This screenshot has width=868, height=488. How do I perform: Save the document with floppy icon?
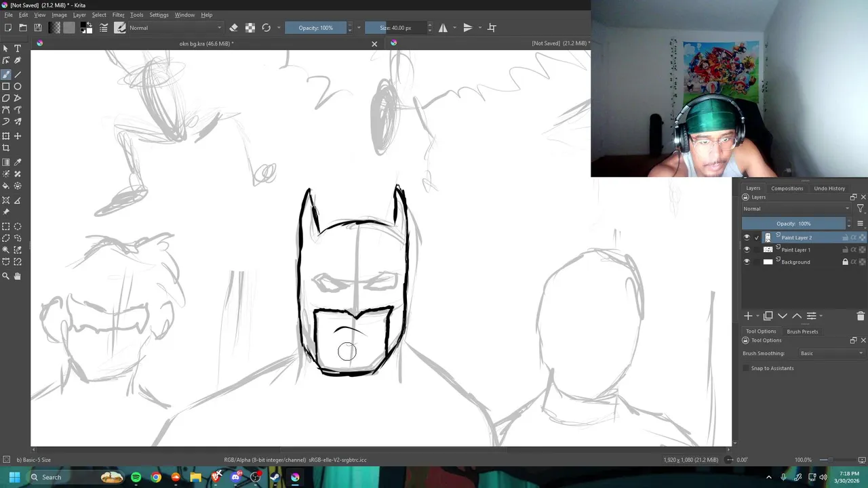[x=38, y=28]
